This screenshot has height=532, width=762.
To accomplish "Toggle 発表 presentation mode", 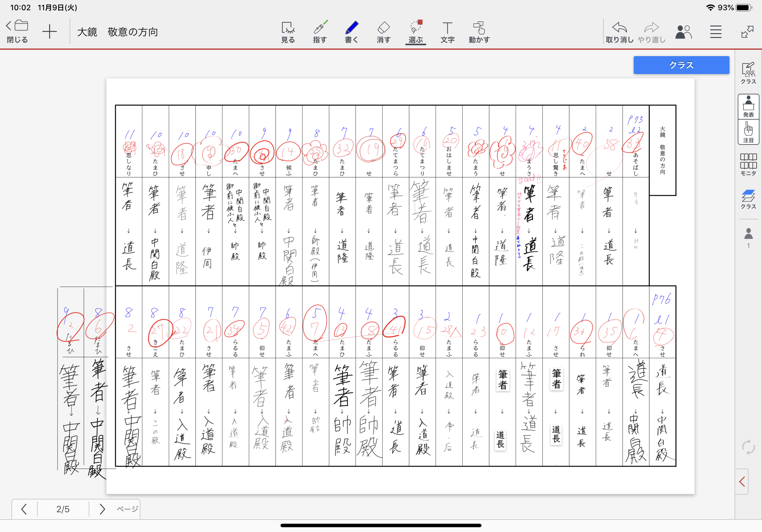I will tap(748, 106).
